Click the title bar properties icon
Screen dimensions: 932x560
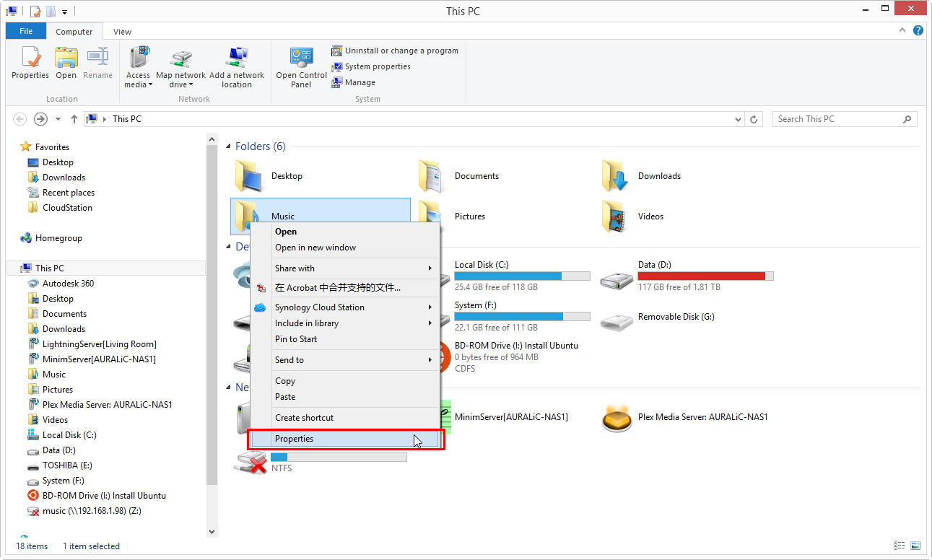35,12
